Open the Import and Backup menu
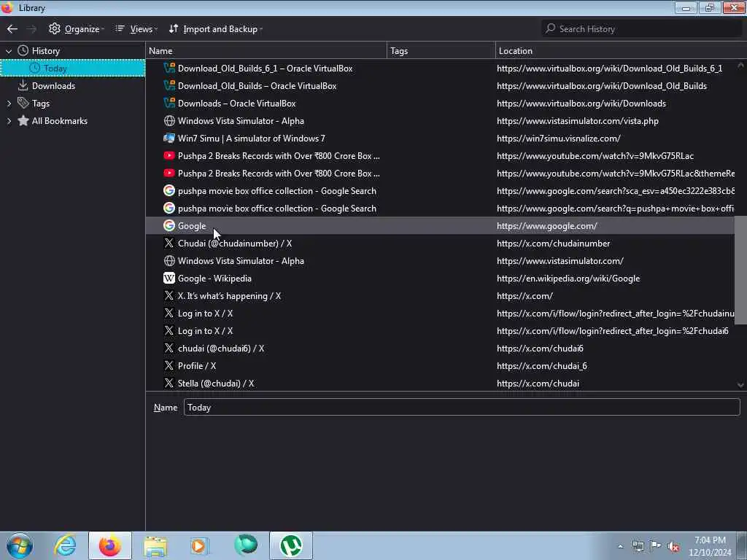This screenshot has width=747, height=560. click(x=216, y=29)
